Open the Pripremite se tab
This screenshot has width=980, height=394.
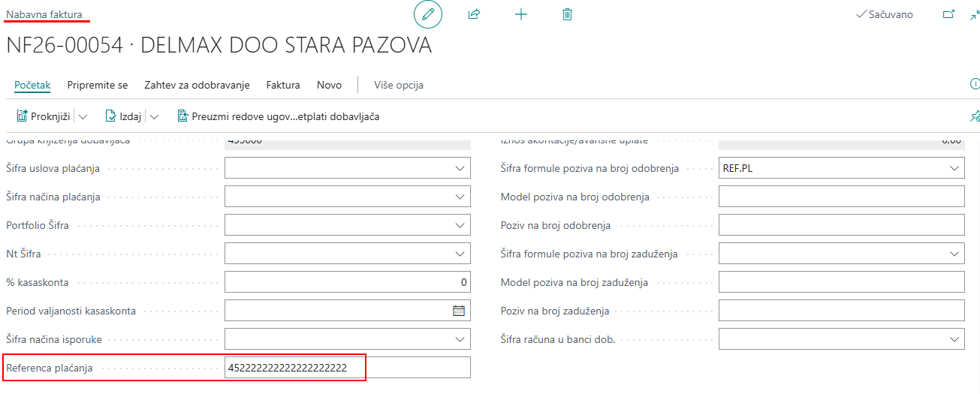tap(98, 85)
